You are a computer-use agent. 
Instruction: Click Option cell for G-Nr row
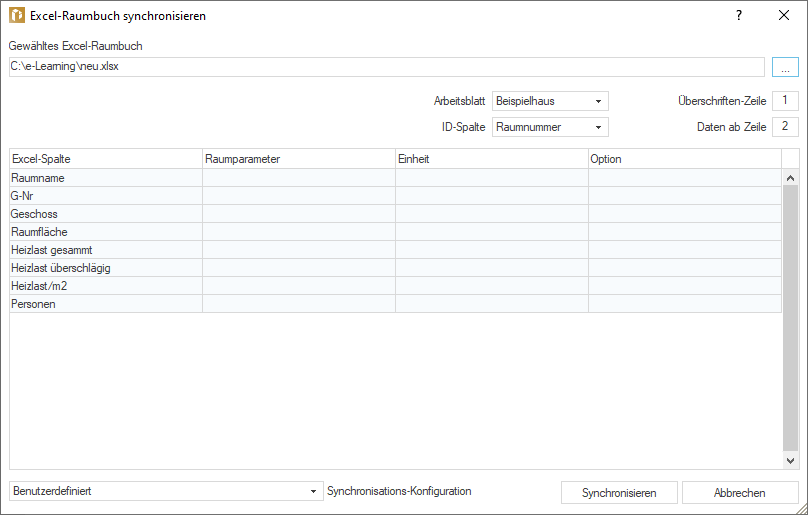(685, 196)
